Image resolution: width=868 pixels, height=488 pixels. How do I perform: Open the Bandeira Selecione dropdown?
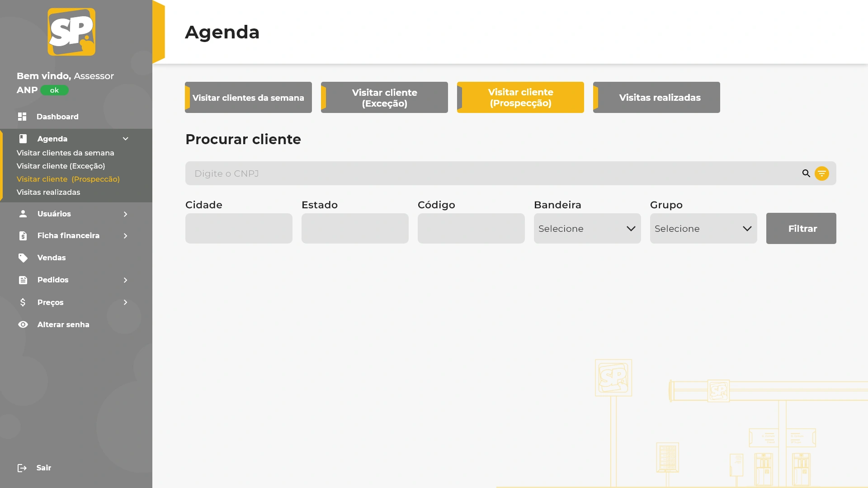click(587, 229)
